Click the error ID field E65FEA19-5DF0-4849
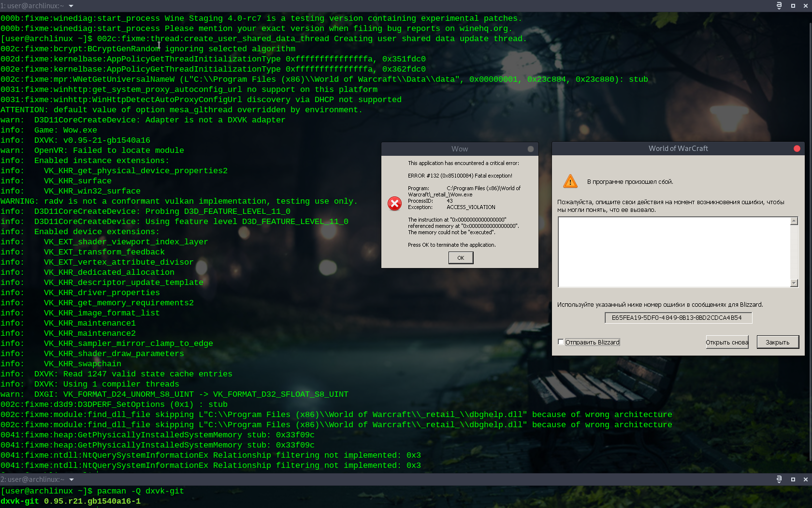This screenshot has width=812, height=508. 679,318
